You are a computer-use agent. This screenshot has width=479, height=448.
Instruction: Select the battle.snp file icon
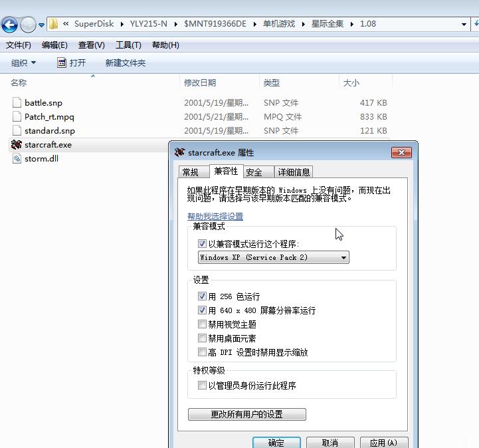(x=17, y=102)
